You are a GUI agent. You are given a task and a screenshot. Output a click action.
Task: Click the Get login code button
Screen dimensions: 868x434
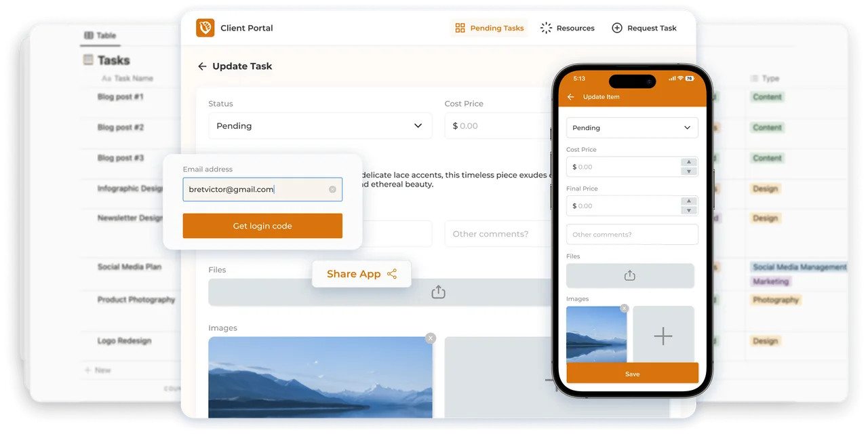click(262, 226)
